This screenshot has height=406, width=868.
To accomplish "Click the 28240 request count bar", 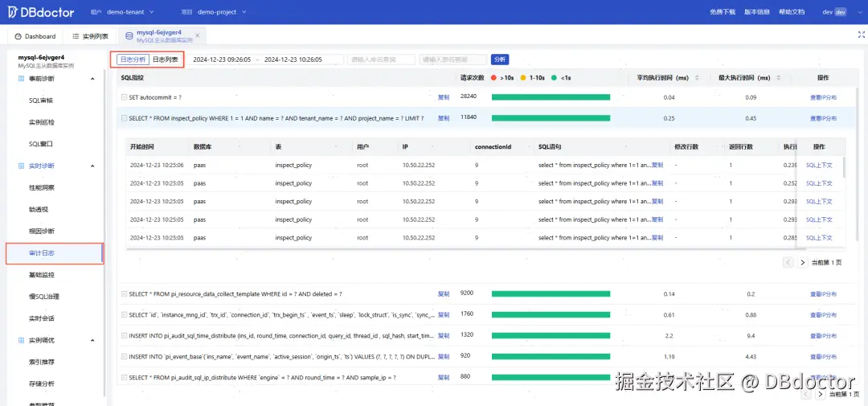I will tap(551, 97).
